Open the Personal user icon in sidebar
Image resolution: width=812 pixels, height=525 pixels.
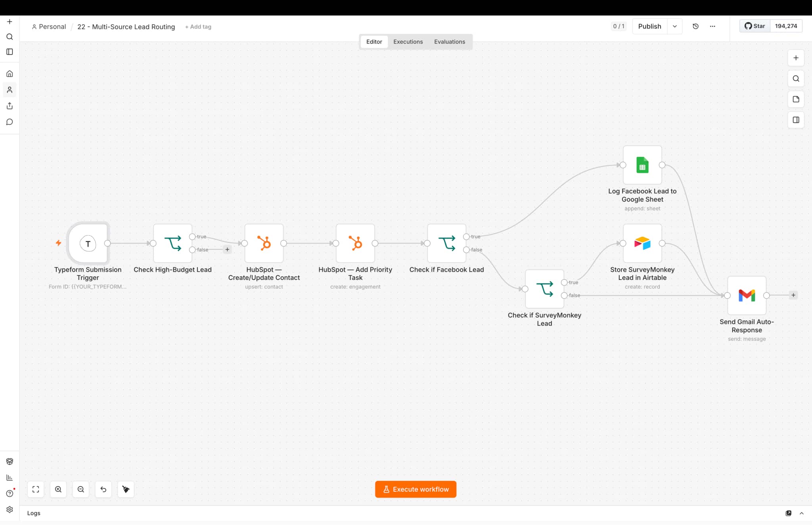[10, 90]
